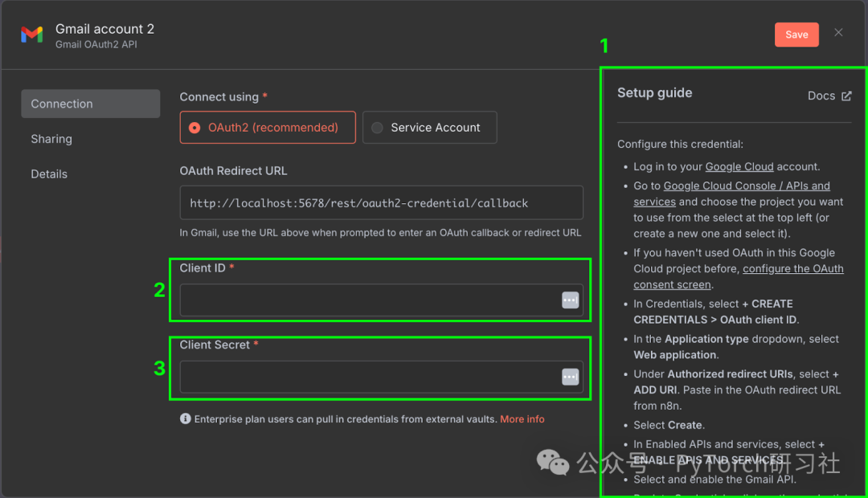The image size is (868, 498).
Task: Click the 'OAuth Redirect URL' label
Action: pyautogui.click(x=233, y=171)
